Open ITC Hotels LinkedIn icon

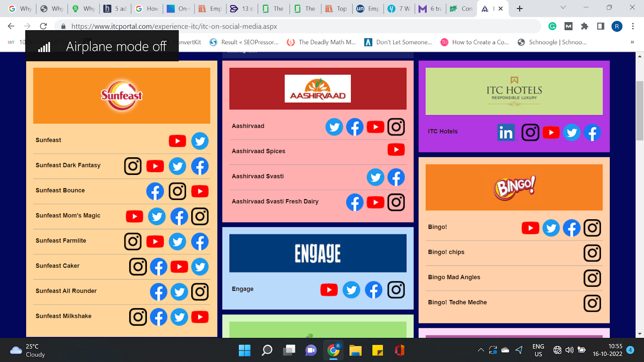[506, 132]
